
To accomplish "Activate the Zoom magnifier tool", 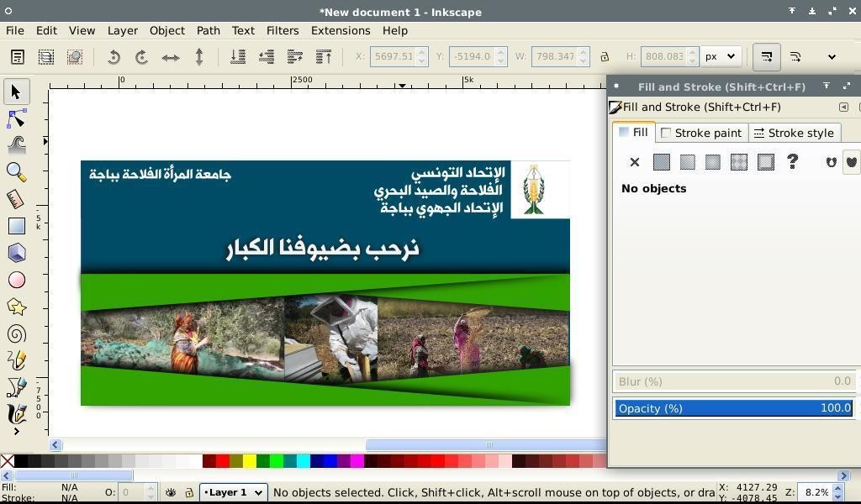I will click(x=16, y=172).
